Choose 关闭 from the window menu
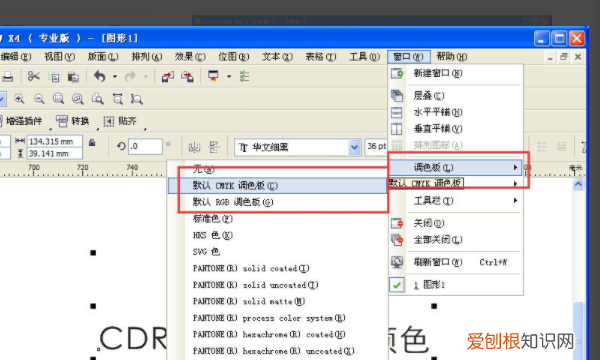The height and width of the screenshot is (360, 600). (455, 223)
